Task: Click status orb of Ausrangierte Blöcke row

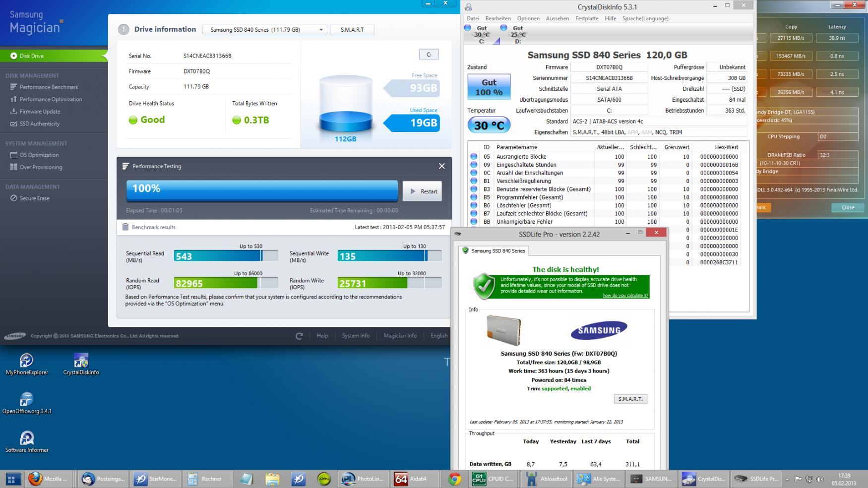Action: pos(474,156)
